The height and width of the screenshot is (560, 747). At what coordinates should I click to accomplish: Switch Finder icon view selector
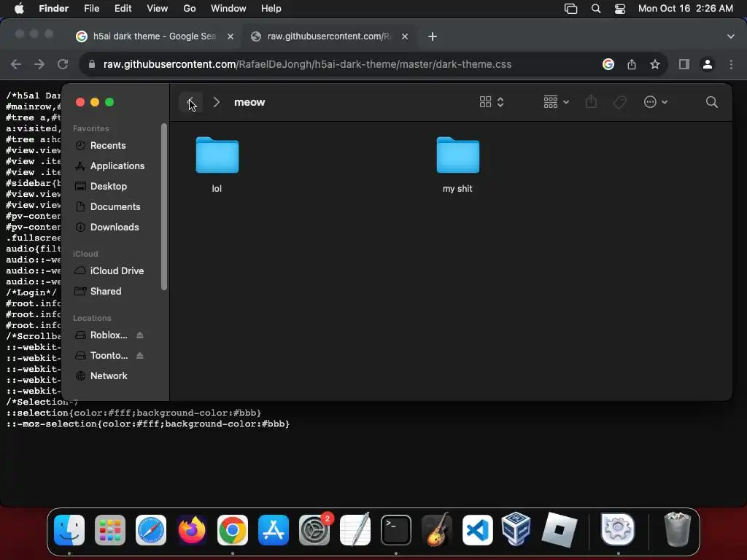[491, 102]
